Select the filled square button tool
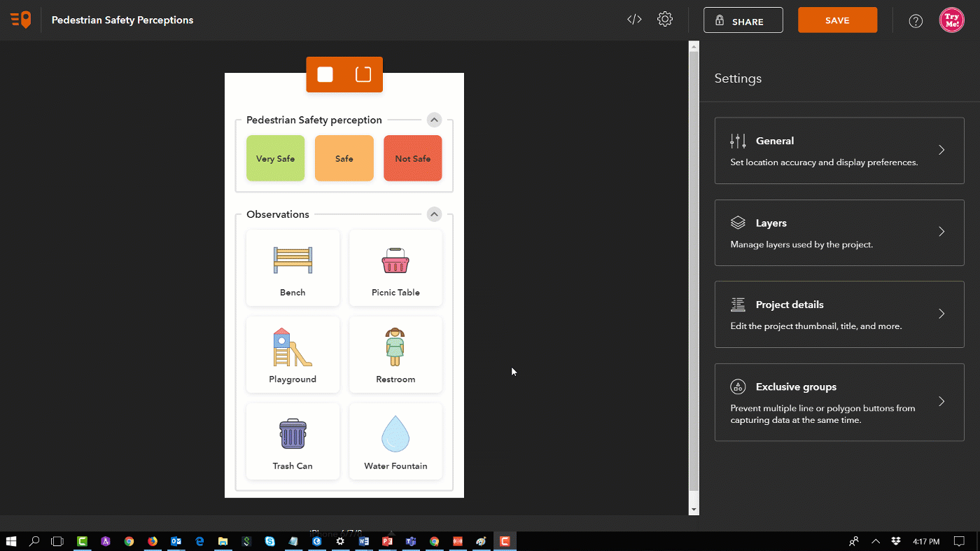This screenshot has width=980, height=551. (325, 74)
